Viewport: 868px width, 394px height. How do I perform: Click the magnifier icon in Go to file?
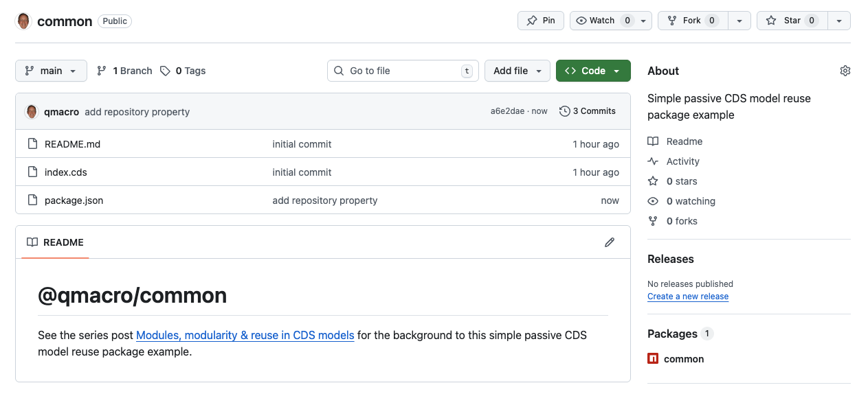coord(339,71)
